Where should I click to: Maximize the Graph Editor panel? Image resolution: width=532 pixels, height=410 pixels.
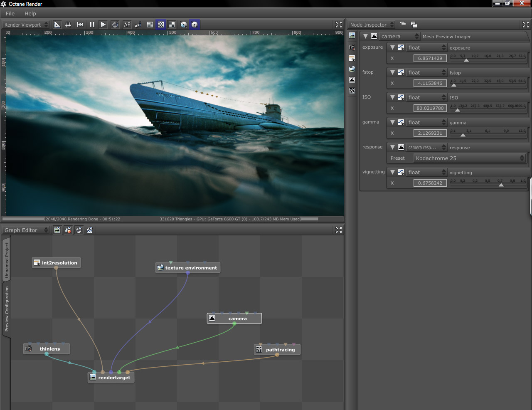click(x=339, y=230)
